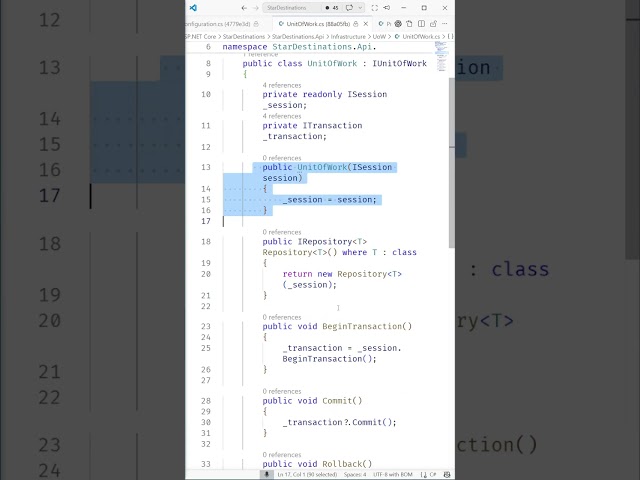The height and width of the screenshot is (480, 640).
Task: Click namespace StarDestinations.Api text
Action: tap(299, 47)
